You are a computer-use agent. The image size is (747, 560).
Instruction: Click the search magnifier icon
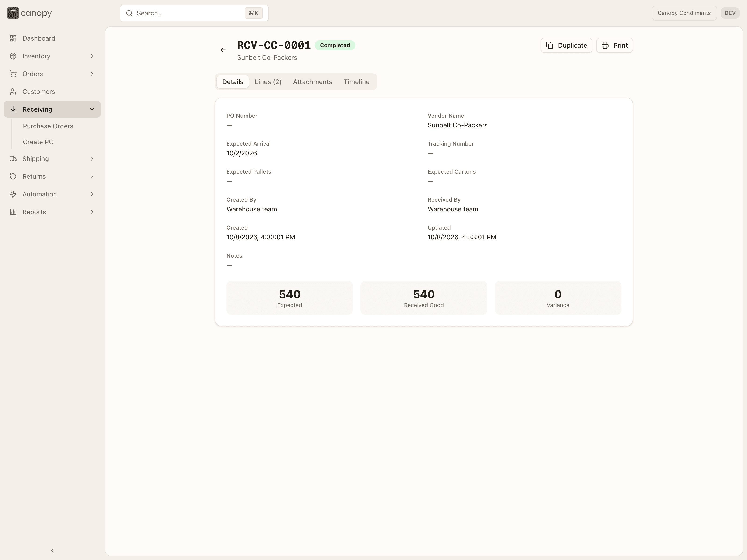129,13
